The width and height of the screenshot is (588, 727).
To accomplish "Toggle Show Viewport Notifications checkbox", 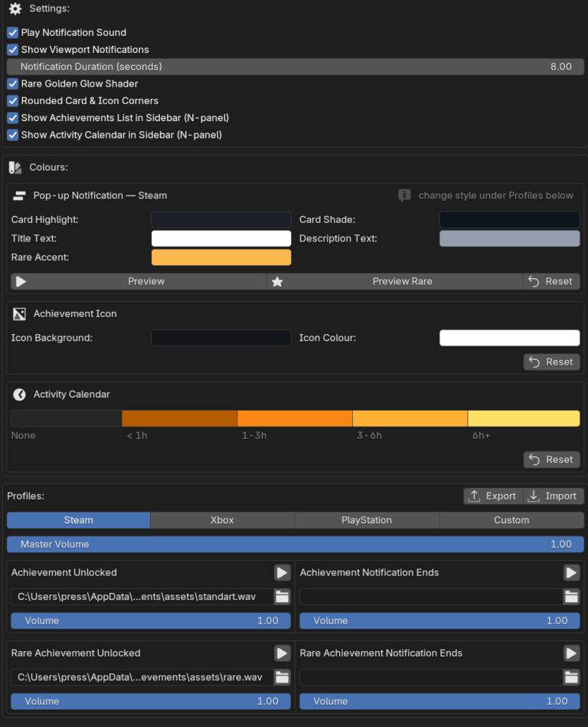I will pos(13,50).
